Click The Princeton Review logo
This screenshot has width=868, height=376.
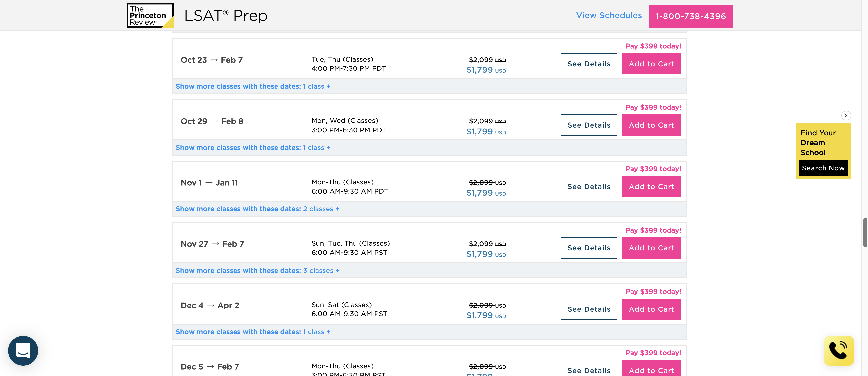pyautogui.click(x=150, y=15)
